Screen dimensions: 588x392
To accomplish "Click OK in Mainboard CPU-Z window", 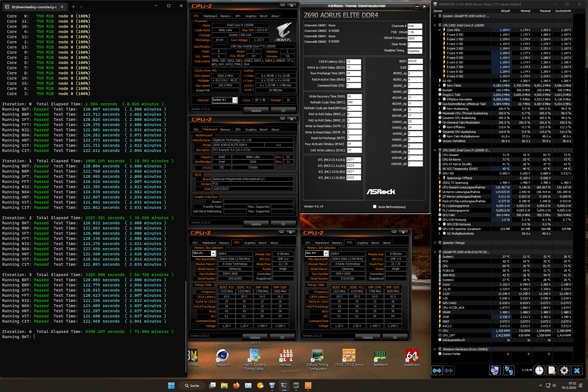I will [283, 224].
